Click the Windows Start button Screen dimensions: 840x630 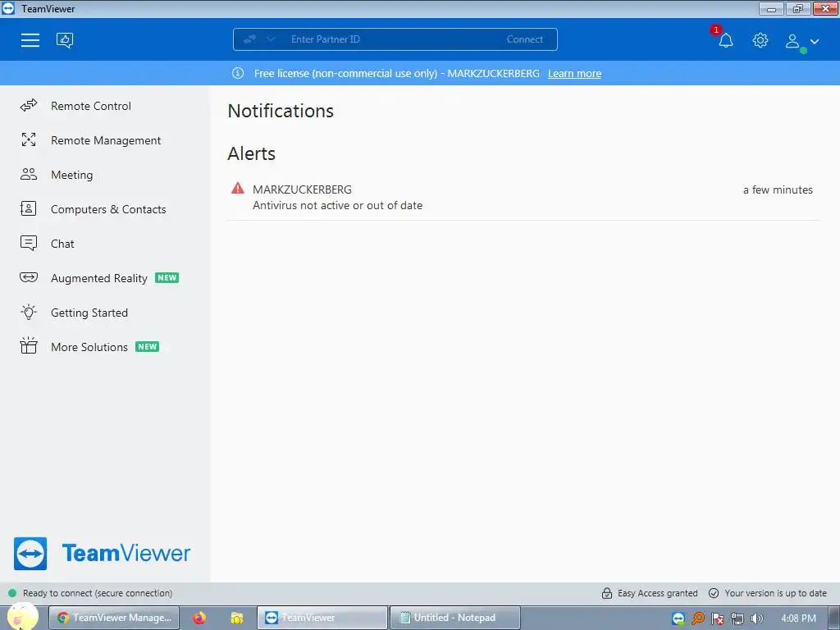[21, 618]
